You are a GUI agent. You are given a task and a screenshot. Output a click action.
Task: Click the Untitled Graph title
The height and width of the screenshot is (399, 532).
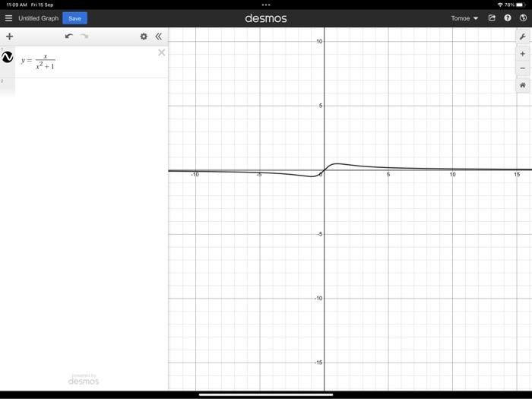point(38,18)
